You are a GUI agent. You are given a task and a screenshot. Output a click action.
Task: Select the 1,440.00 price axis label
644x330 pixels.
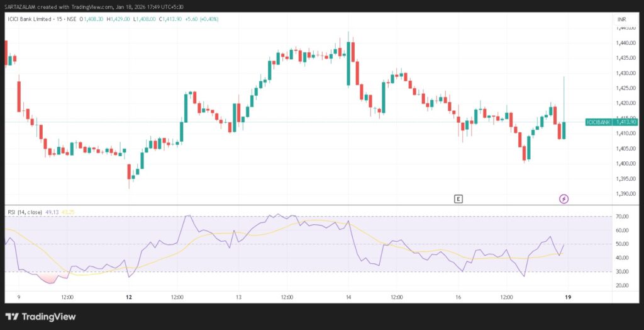pos(625,43)
